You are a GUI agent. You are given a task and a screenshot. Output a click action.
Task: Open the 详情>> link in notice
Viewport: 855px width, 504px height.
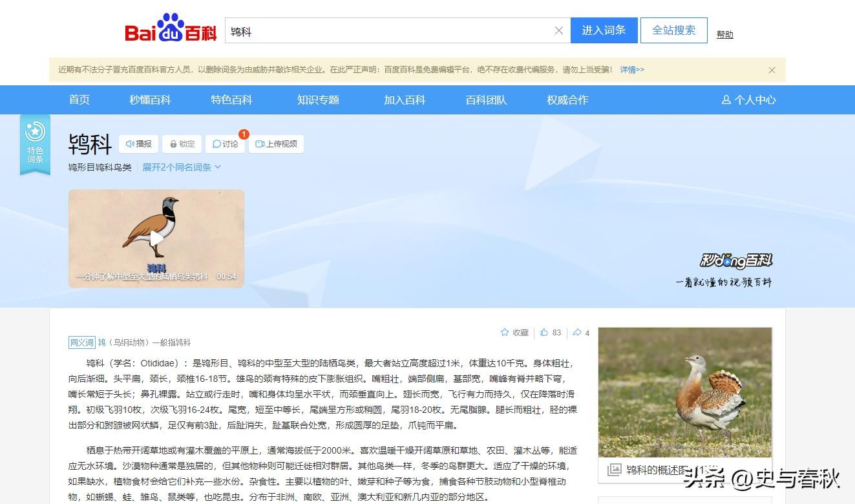pos(632,70)
